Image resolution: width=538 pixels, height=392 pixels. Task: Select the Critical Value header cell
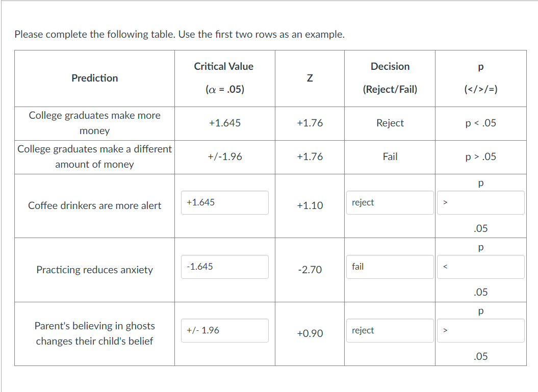tap(224, 78)
